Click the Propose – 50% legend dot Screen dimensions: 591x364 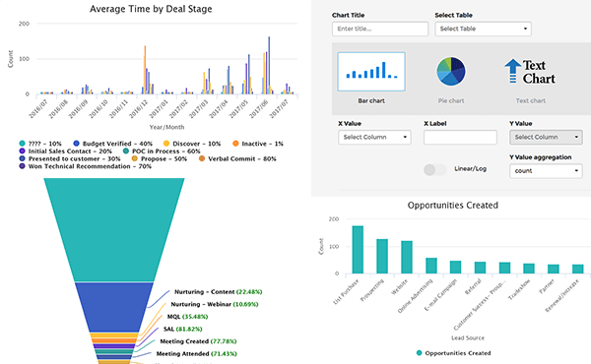point(135,158)
